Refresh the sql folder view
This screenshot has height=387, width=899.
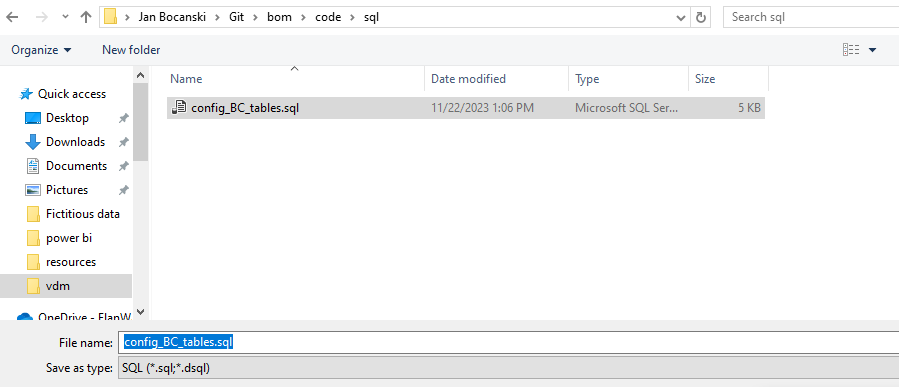pyautogui.click(x=700, y=17)
